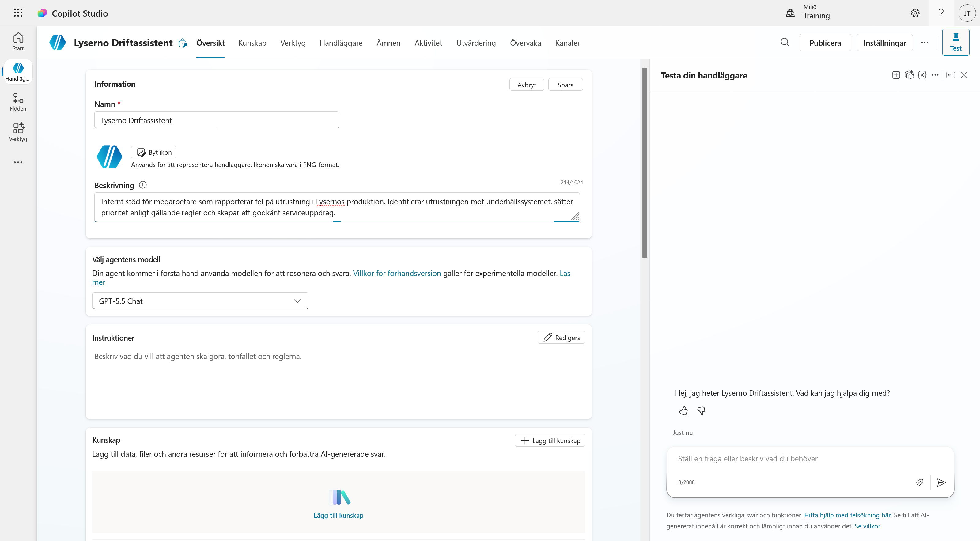
Task: Click into the Namn input field
Action: point(217,120)
